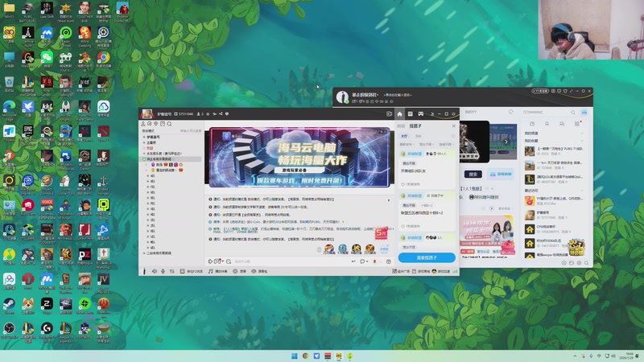Expand the third filter dropdown in 找搭子 panel
This screenshot has width=644, height=362.
[x=446, y=145]
